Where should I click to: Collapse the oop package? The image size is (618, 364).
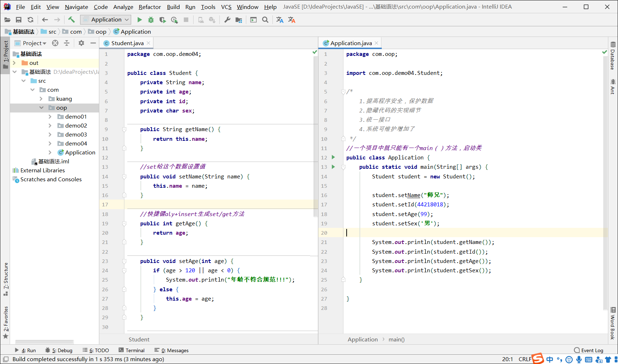41,107
